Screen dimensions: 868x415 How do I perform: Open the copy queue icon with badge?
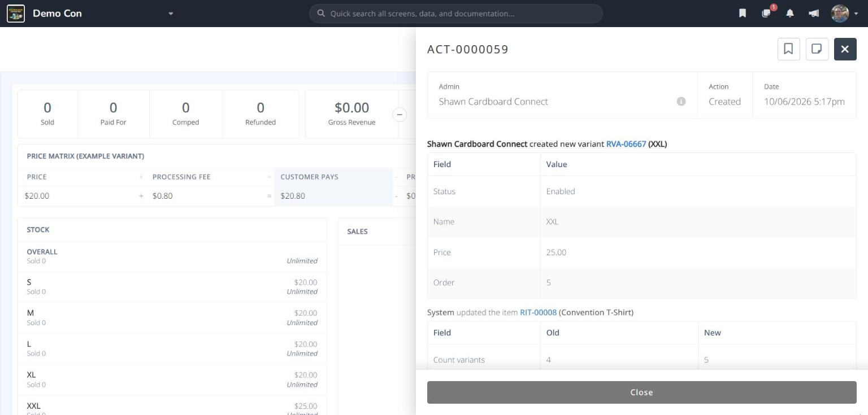click(x=767, y=14)
